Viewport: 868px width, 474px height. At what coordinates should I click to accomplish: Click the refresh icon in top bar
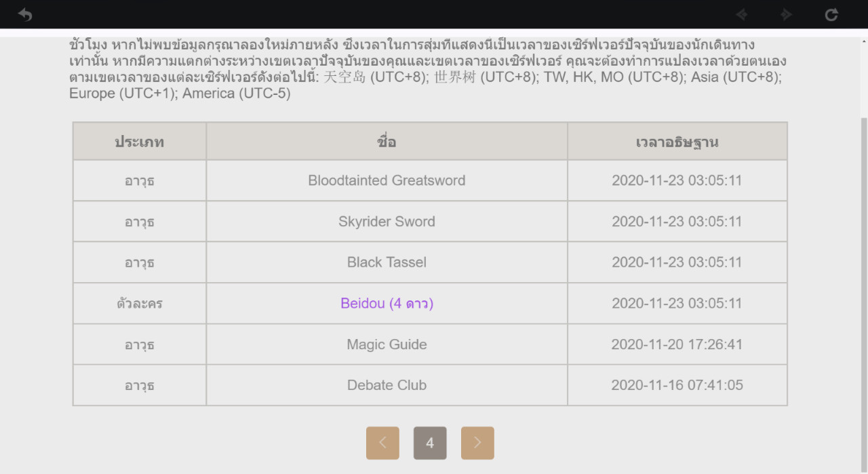click(831, 14)
